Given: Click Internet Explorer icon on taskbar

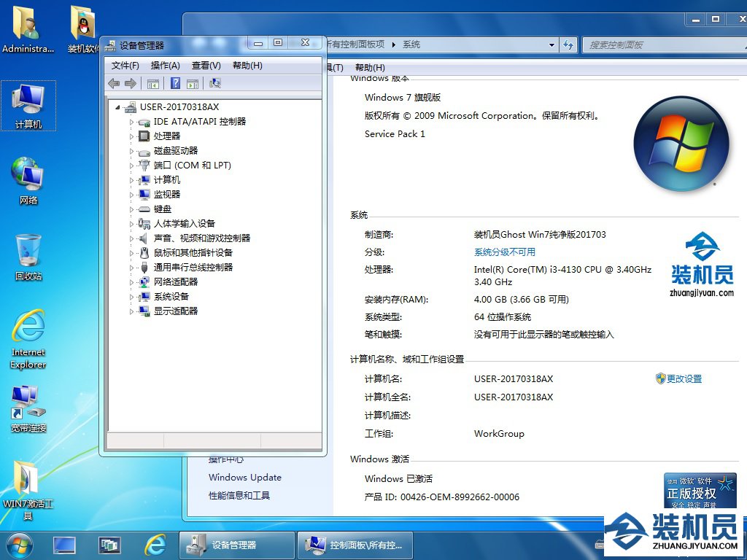Looking at the screenshot, I should [155, 544].
